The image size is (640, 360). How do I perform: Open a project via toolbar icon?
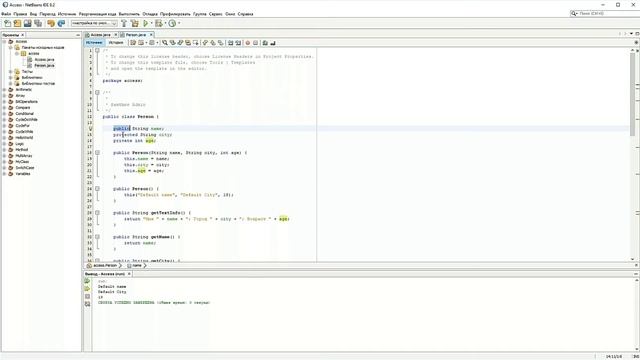point(27,23)
